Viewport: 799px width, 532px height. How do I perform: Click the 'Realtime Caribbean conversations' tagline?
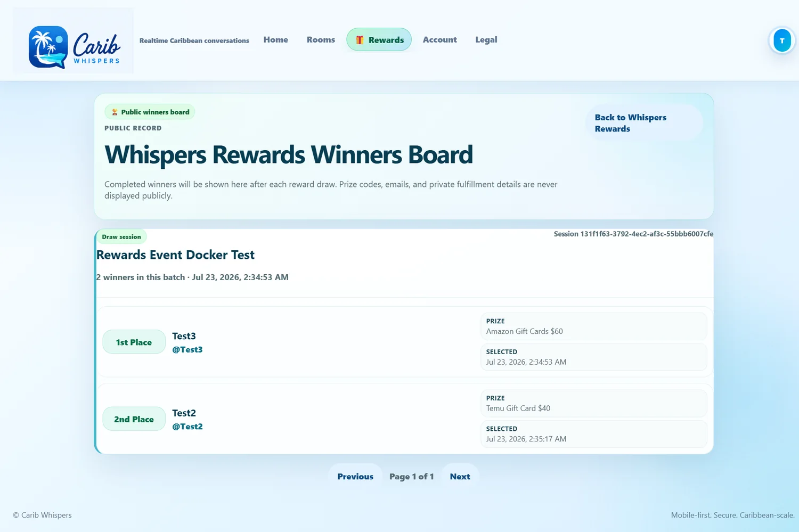(x=194, y=40)
